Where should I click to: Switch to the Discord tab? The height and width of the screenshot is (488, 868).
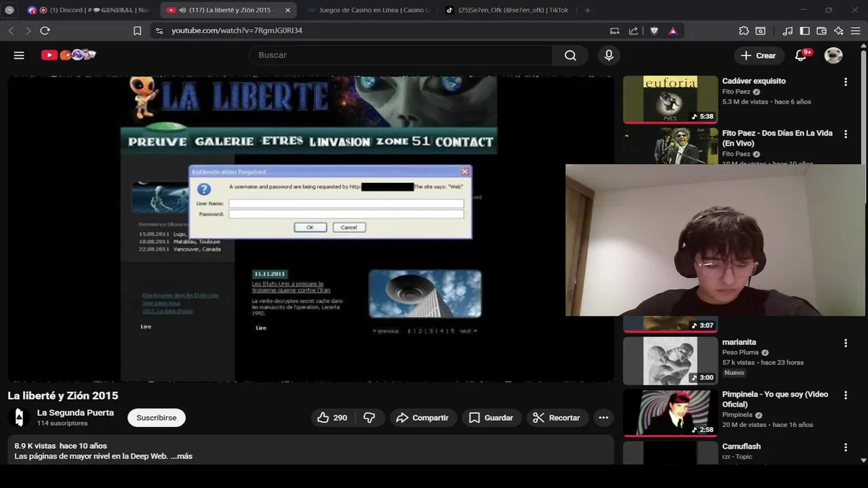coord(90,10)
